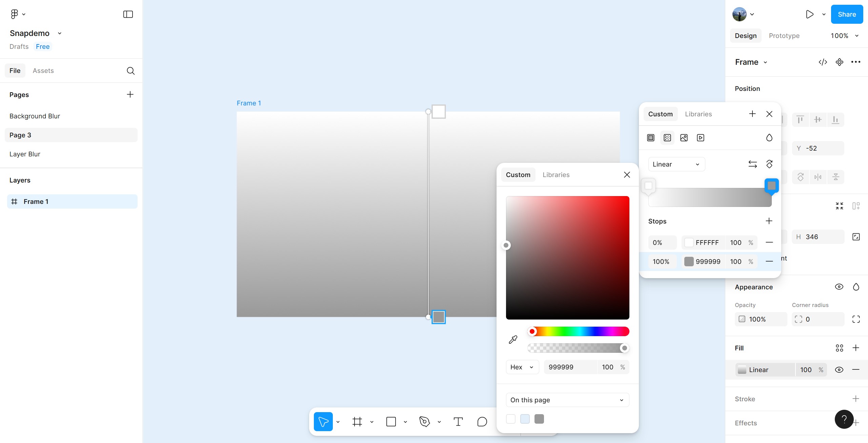This screenshot has width=868, height=443.
Task: Expand the Move tool options chevron
Action: click(338, 422)
